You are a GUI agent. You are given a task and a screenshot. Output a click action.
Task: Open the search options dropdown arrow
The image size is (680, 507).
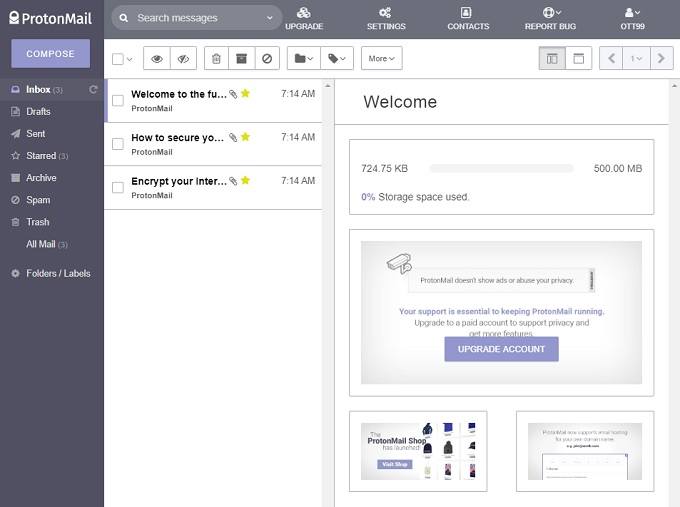269,18
